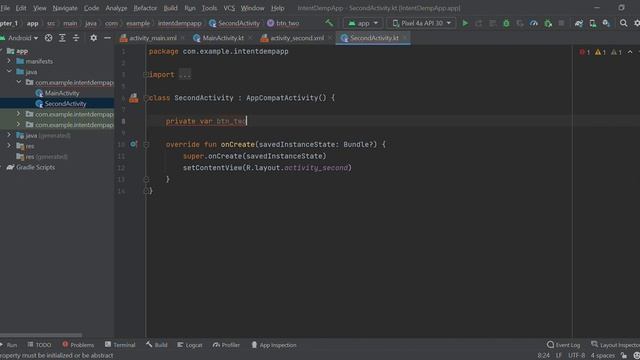Click Expand All icon in project panel
This screenshot has width=640, height=360.
(x=62, y=38)
